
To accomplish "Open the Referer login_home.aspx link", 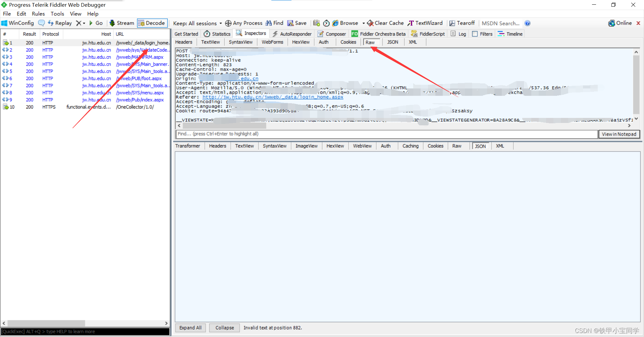I will (x=273, y=97).
